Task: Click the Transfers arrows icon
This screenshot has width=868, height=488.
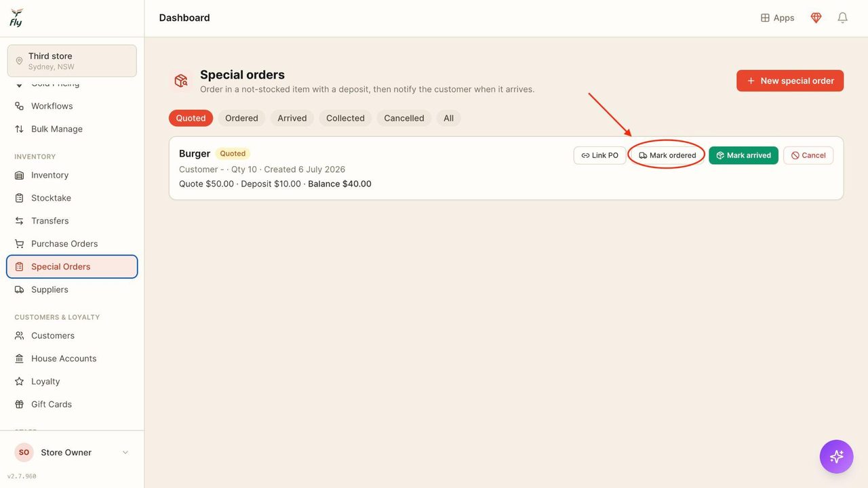Action: (x=19, y=221)
